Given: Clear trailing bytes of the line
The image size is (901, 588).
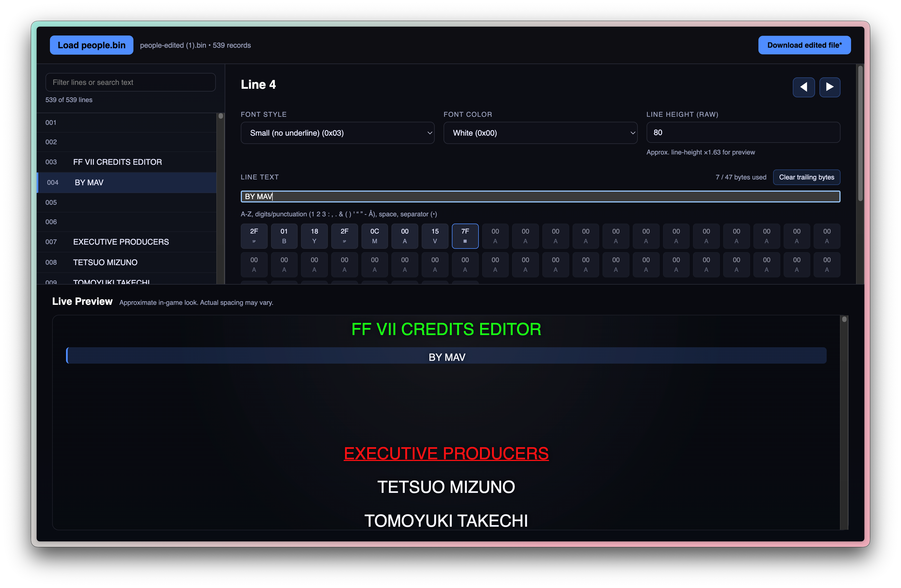Looking at the screenshot, I should (806, 177).
